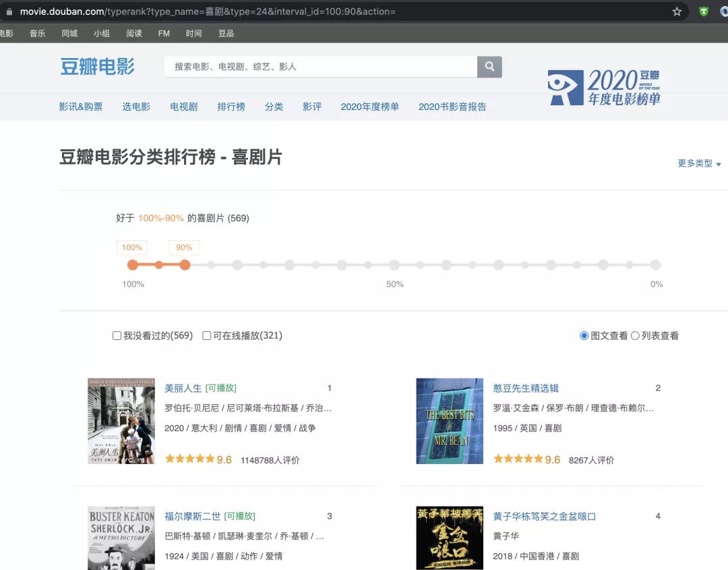This screenshot has height=570, width=728.
Task: Open the 美丽人生 poster thumbnail
Action: coord(121,421)
